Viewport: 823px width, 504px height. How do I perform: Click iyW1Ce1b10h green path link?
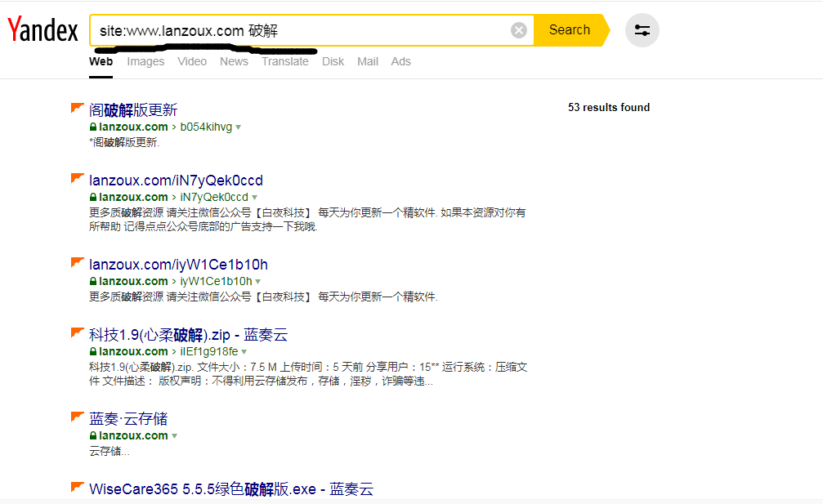(217, 281)
